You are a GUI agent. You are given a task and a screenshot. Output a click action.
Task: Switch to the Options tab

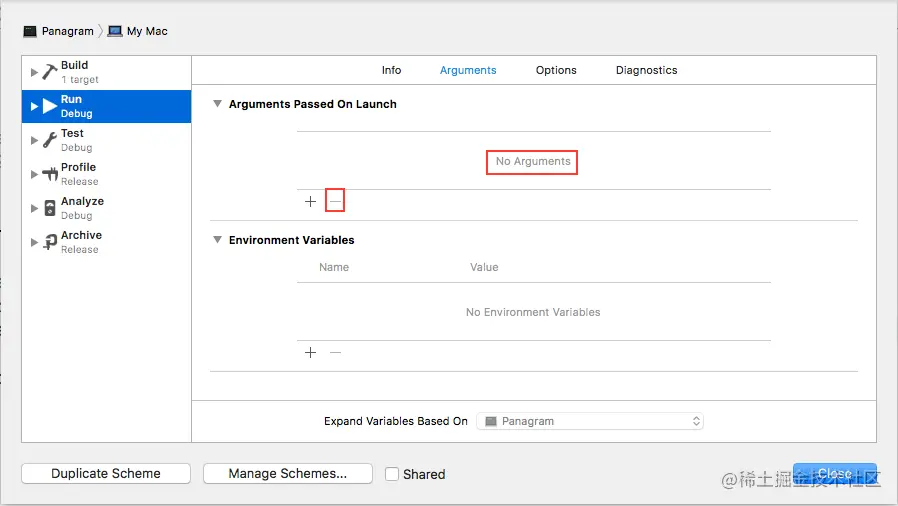pos(556,70)
